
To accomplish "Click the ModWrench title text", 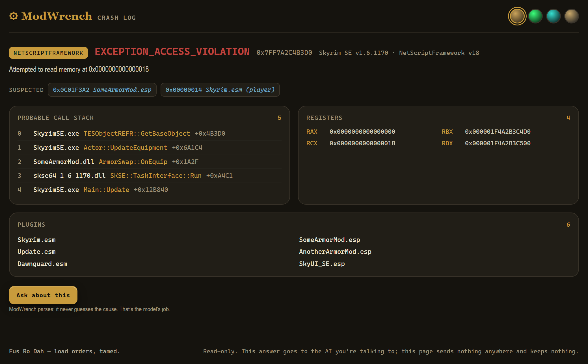I will [57, 16].
